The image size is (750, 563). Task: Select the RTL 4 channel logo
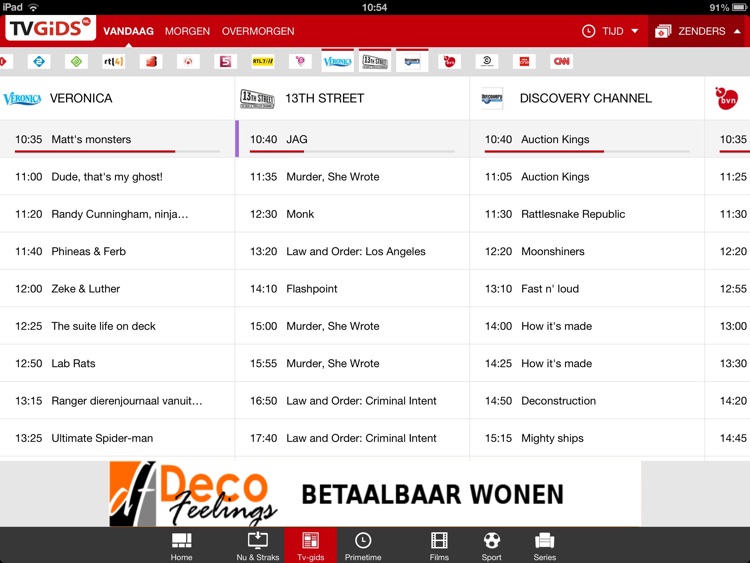click(x=114, y=61)
